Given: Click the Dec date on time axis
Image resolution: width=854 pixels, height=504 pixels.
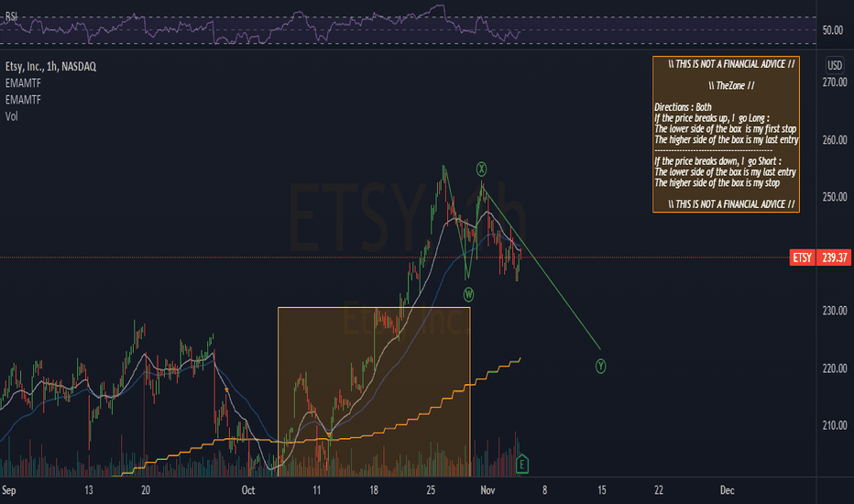Looking at the screenshot, I should point(728,490).
